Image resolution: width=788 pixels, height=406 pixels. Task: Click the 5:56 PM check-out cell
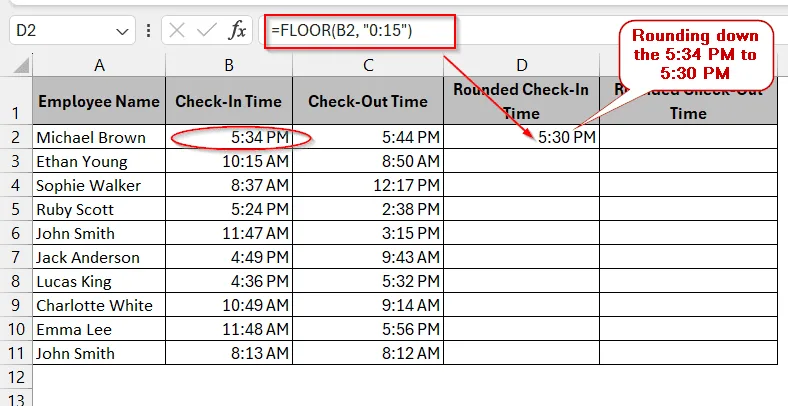coord(368,329)
